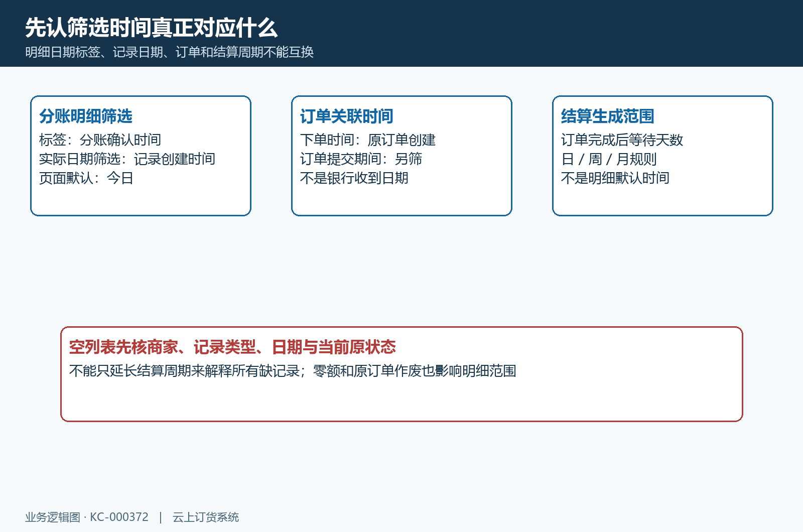Click red heading 空列表先核商家、记录类型、日期与当前原状态
This screenshot has height=532, width=803.
click(232, 347)
